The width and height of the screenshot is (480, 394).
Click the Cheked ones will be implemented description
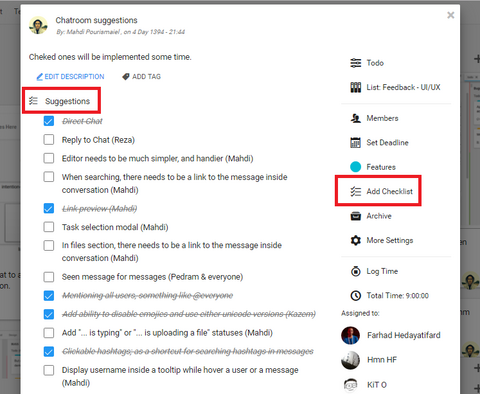tap(110, 57)
